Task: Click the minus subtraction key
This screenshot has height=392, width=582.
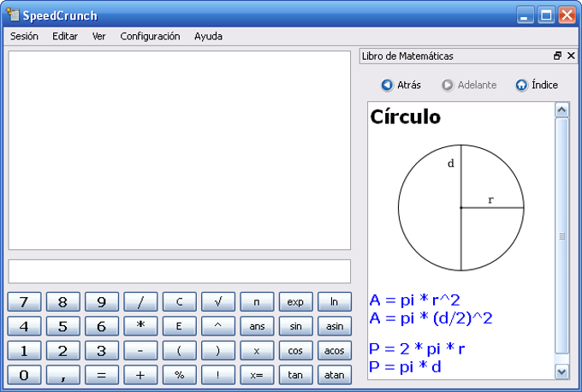Action: [x=140, y=351]
